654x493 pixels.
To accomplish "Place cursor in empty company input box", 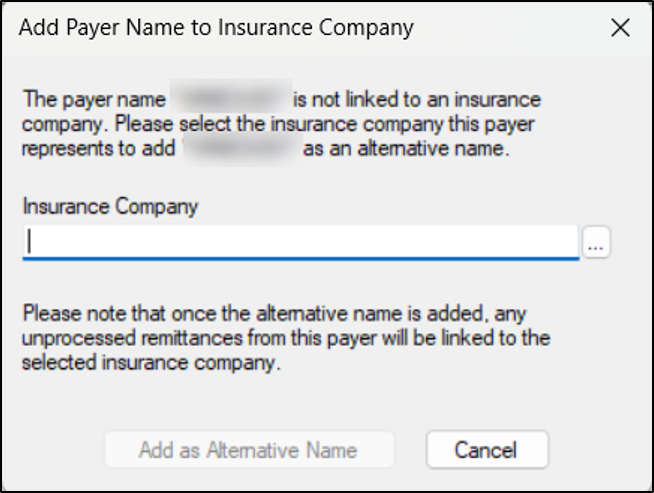I will point(301,242).
